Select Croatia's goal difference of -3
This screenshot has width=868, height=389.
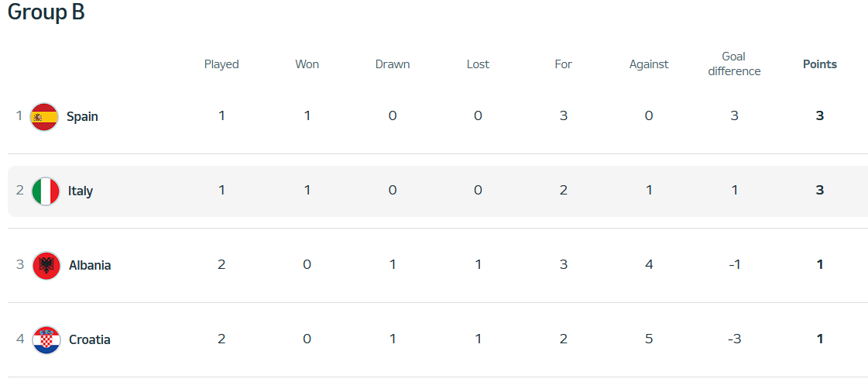tap(734, 339)
